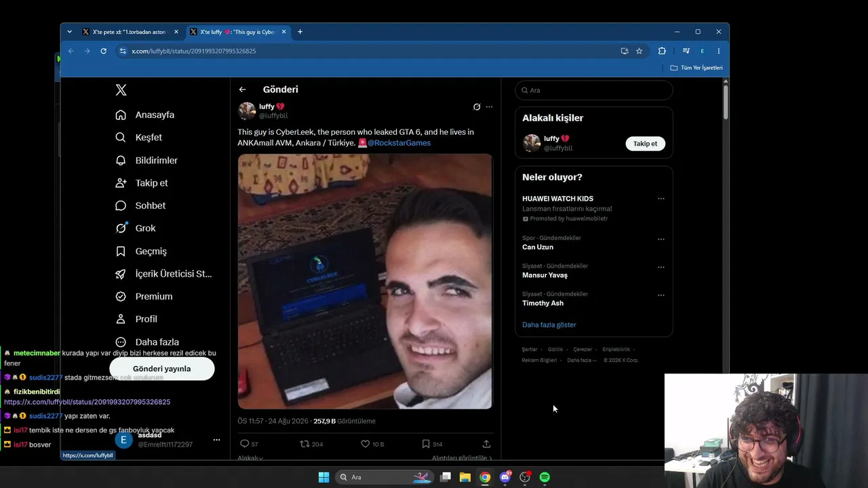
Task: Open options for HUAWEI WATCH KIDS trend
Action: [661, 199]
